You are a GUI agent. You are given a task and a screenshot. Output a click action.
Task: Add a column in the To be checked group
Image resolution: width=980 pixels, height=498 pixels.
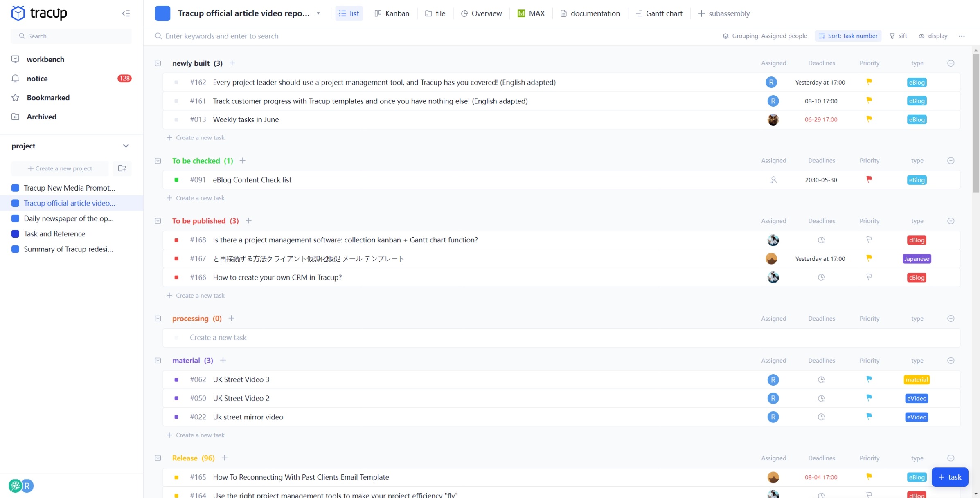click(x=951, y=161)
